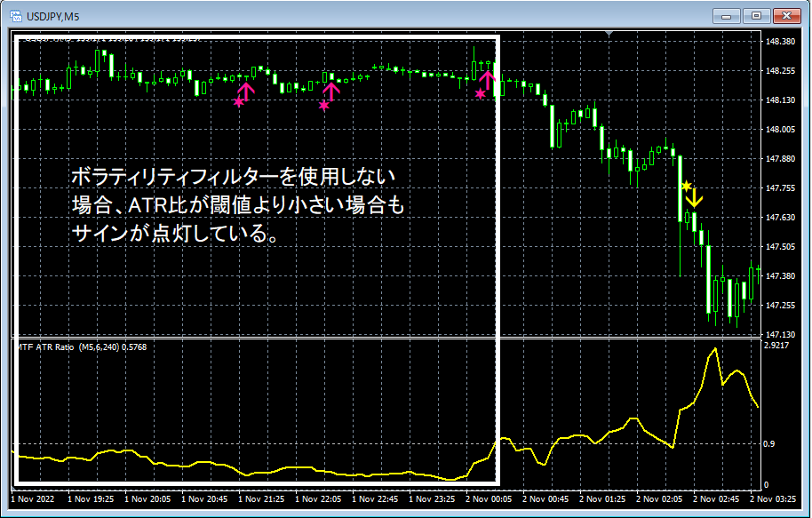
Task: Select the pink up arrow near 00:05
Action: click(488, 80)
